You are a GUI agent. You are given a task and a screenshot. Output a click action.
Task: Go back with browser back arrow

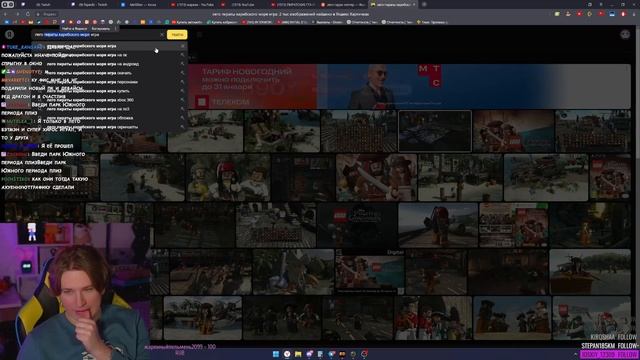[x=6, y=14]
